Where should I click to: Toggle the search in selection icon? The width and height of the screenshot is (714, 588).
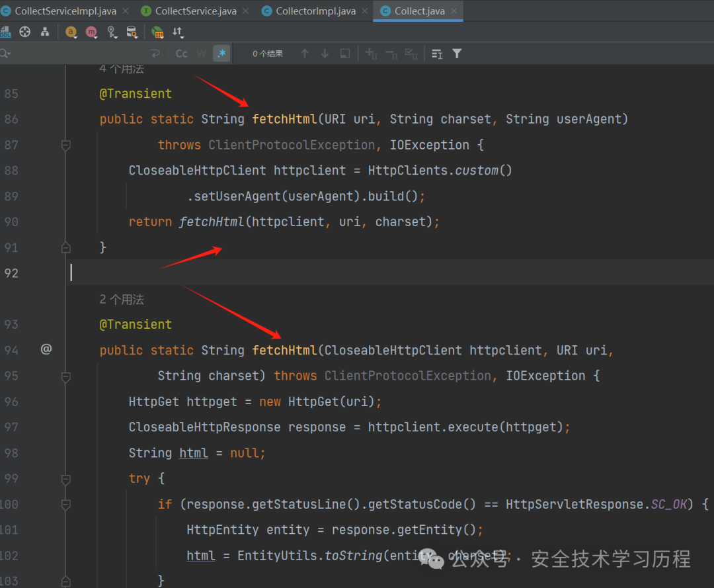point(345,54)
